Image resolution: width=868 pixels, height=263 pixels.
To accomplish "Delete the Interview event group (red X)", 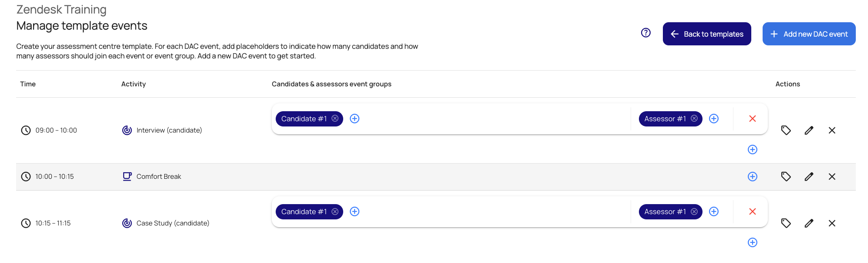I will 752,119.
